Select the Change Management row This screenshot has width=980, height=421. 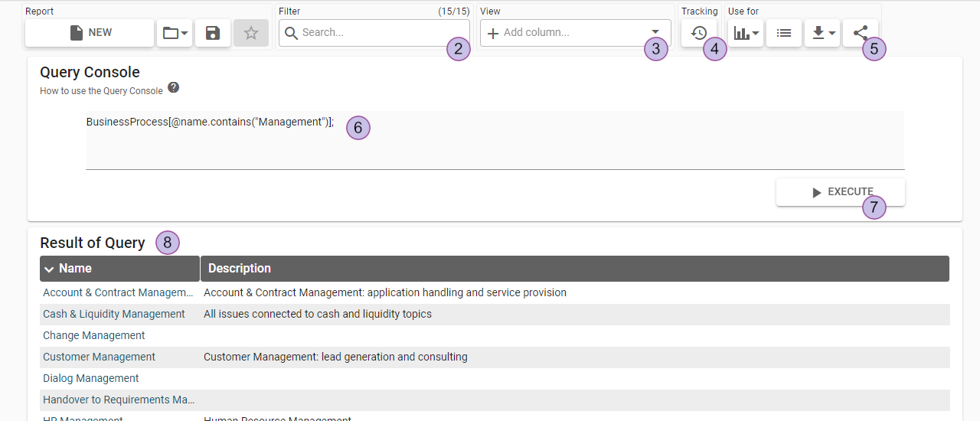tap(94, 335)
